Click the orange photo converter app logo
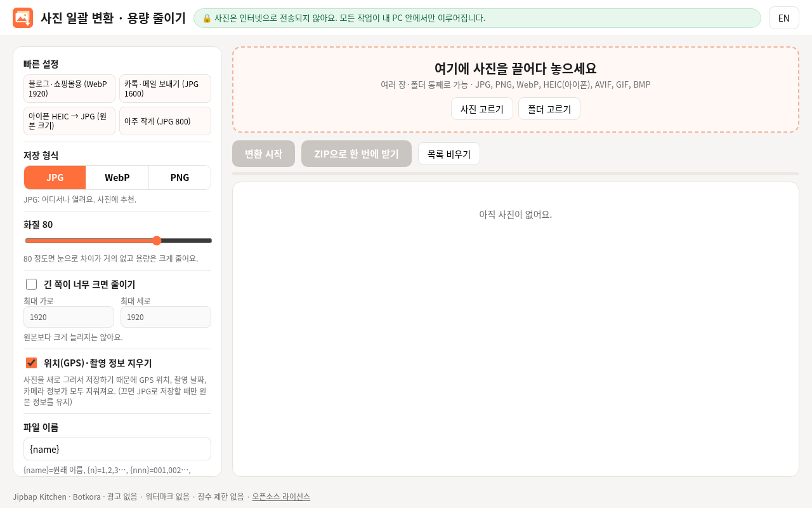This screenshot has height=508, width=812. (23, 18)
